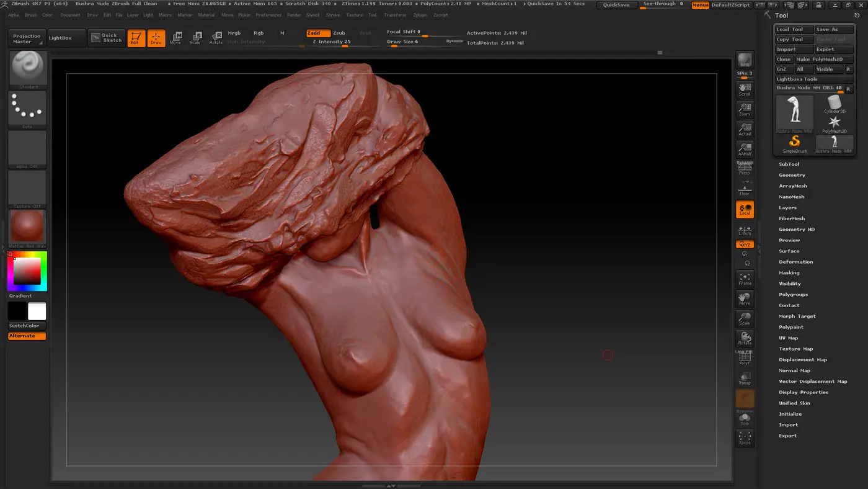Toggle Transp transparency
The height and width of the screenshot is (489, 868).
coord(745,379)
